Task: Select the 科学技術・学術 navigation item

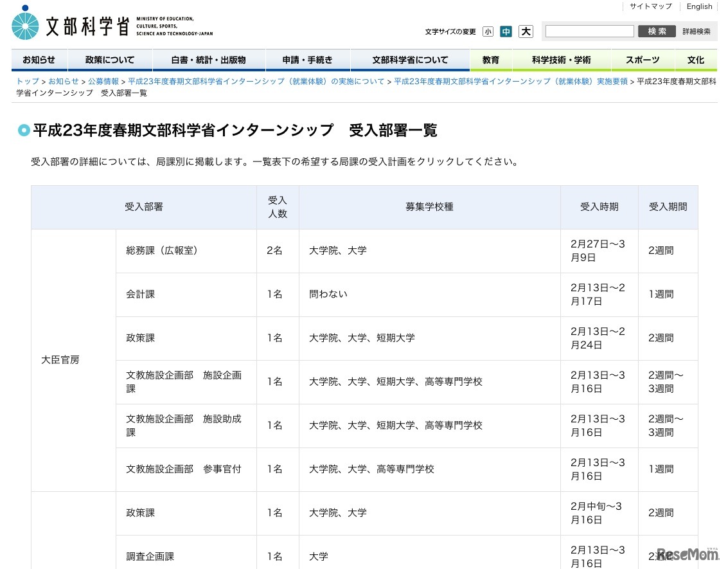Action: pyautogui.click(x=562, y=59)
